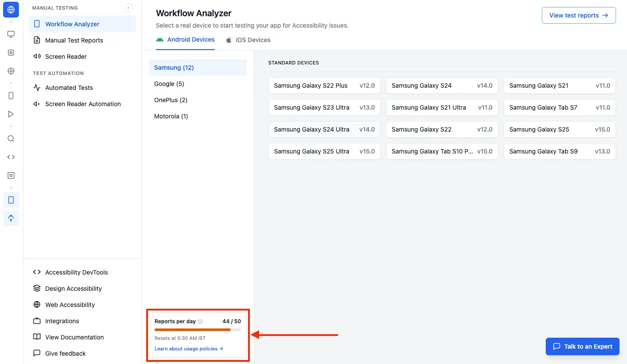Select the Samsung Galaxy S22 v12.0 device
Image resolution: width=627 pixels, height=364 pixels.
click(x=442, y=129)
